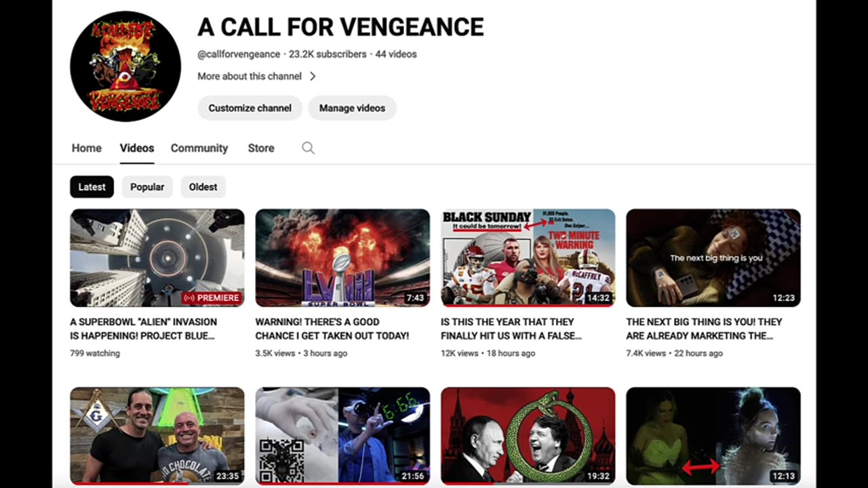Viewport: 868px width, 488px height.
Task: Click the '44 videos' count text
Action: tap(396, 54)
